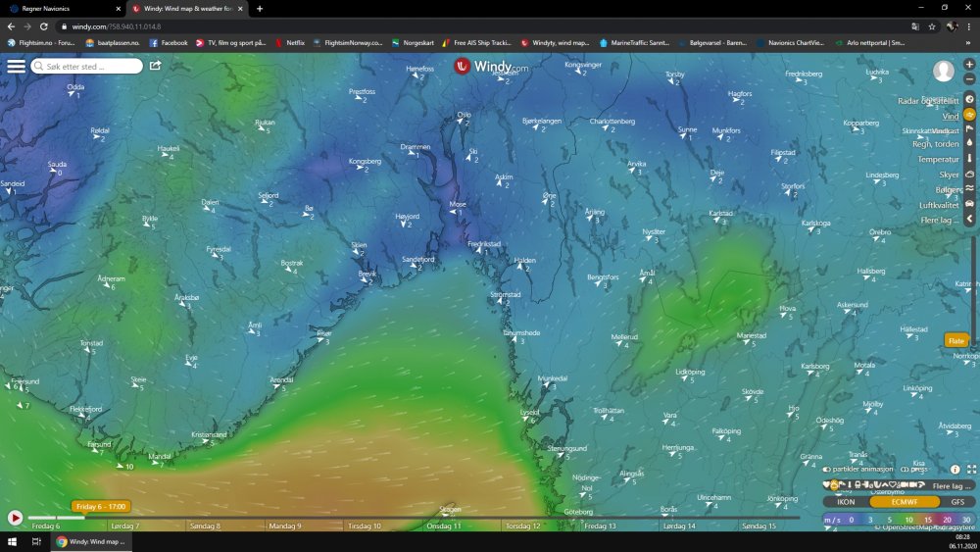Switch forecast model to GFS
This screenshot has width=980, height=552.
[x=956, y=502]
